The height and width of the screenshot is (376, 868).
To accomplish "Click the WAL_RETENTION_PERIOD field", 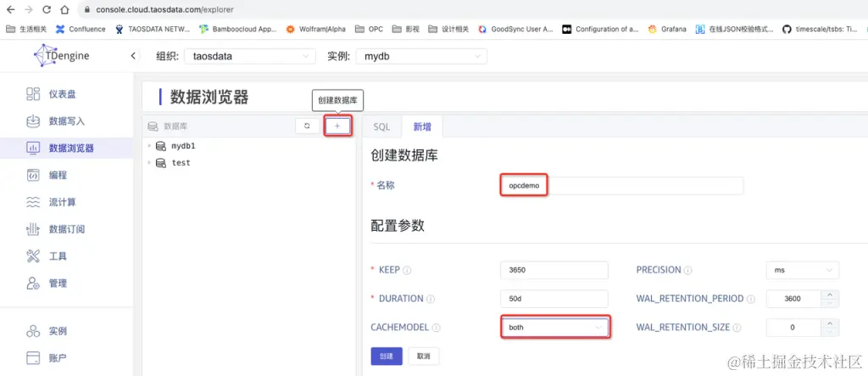I will tap(795, 299).
